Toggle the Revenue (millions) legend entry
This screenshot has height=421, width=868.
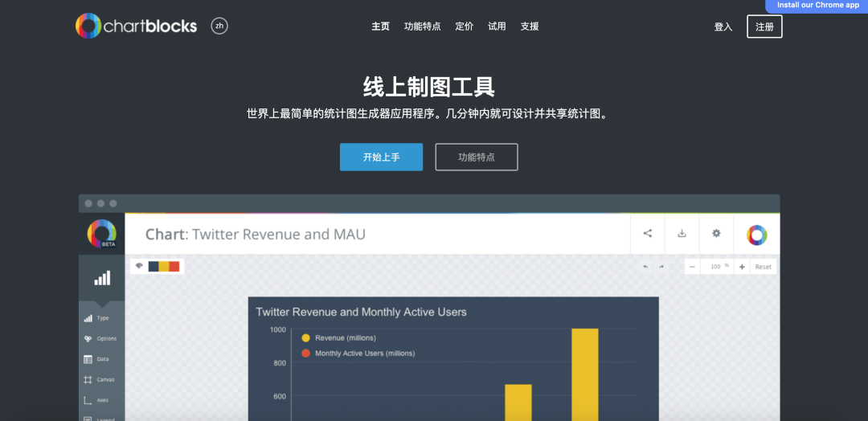point(339,338)
